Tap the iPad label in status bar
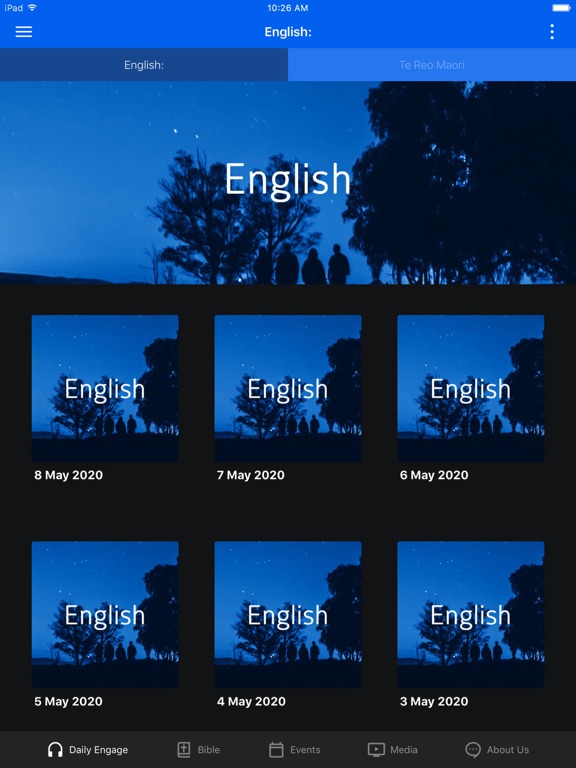576x768 pixels. pyautogui.click(x=14, y=8)
